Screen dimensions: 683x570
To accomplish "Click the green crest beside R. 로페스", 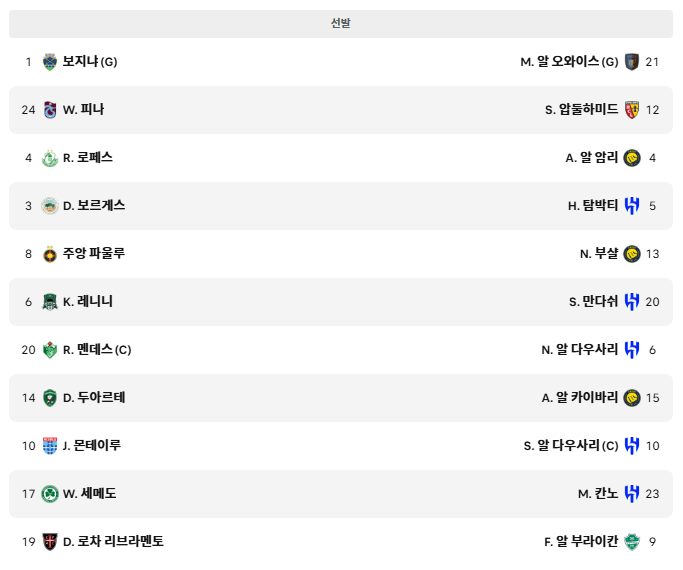I will click(50, 158).
